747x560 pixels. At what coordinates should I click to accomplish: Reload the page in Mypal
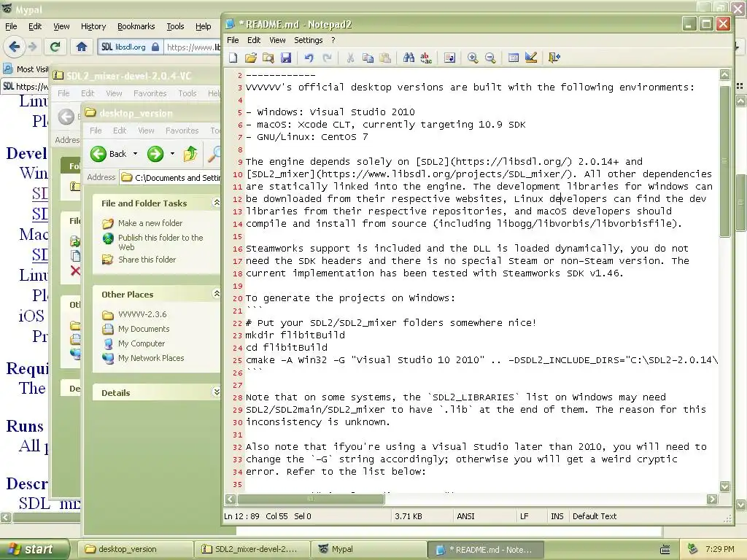tap(55, 47)
